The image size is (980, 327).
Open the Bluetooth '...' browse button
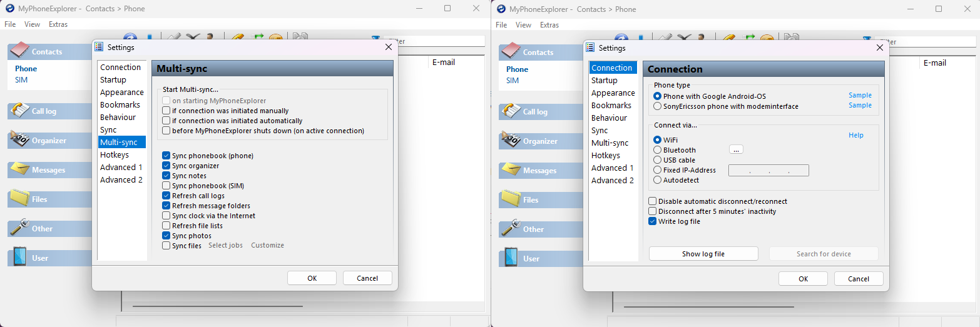point(736,149)
